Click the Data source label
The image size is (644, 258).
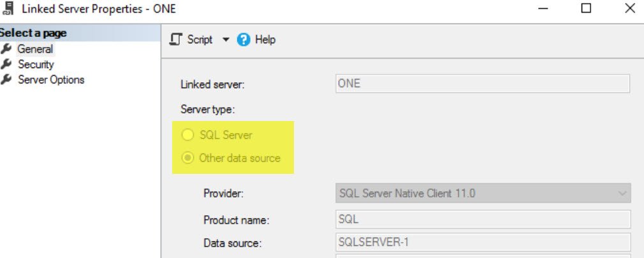[232, 243]
